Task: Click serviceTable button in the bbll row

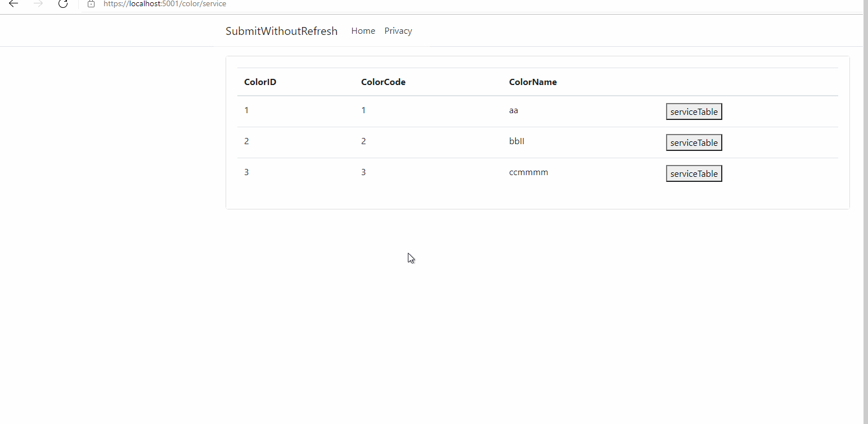Action: 694,142
